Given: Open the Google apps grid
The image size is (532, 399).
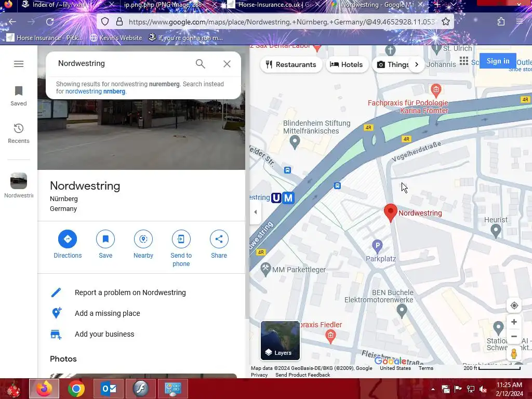Looking at the screenshot, I should 464,61.
